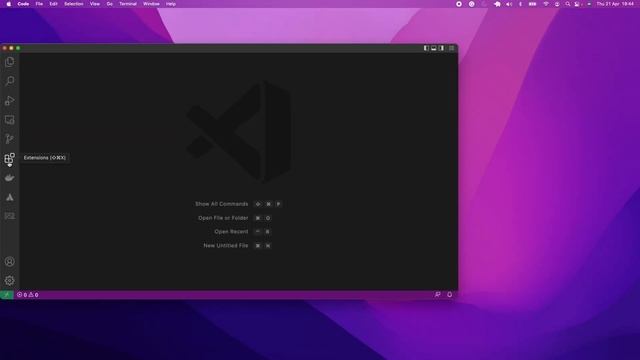Open the Wi-Fi menu bar icon
The height and width of the screenshot is (360, 640).
(x=546, y=4)
